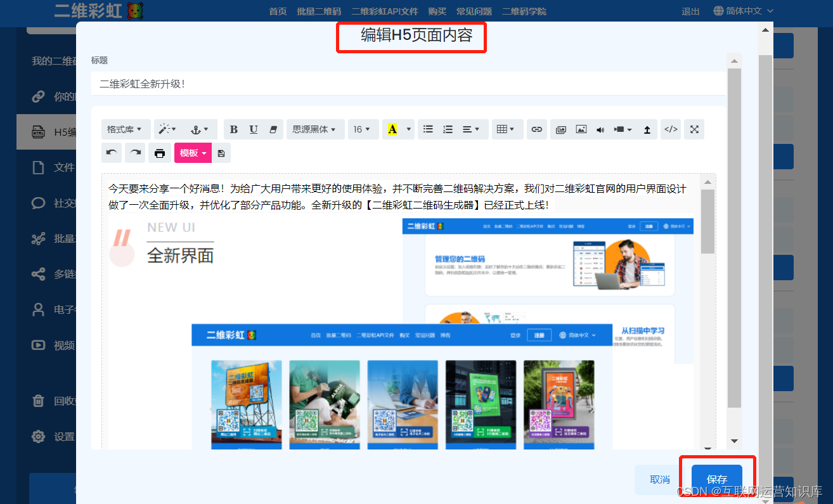The width and height of the screenshot is (833, 504).
Task: Open the 思源黑体 font family dropdown
Action: click(315, 129)
